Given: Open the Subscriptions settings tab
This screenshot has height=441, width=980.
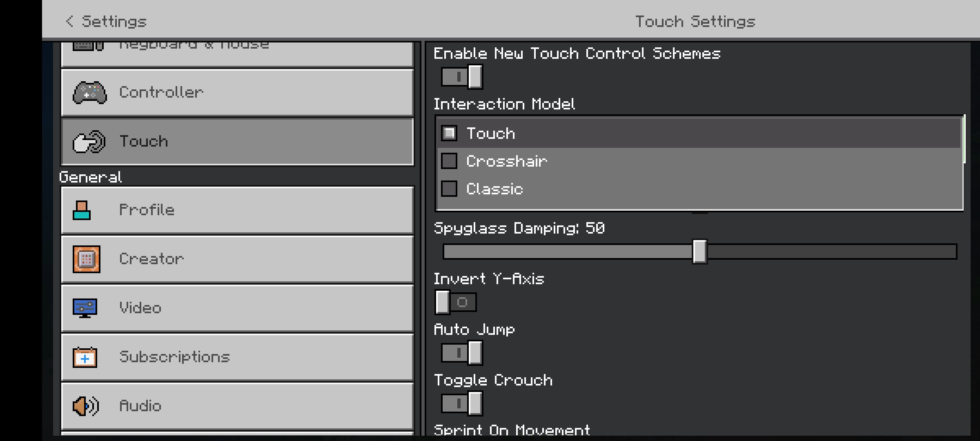Looking at the screenshot, I should point(237,357).
